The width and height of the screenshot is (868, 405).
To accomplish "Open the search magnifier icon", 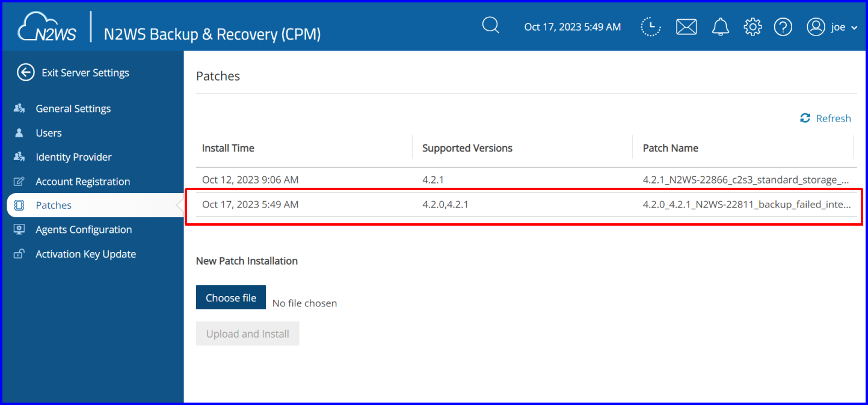I will coord(491,26).
